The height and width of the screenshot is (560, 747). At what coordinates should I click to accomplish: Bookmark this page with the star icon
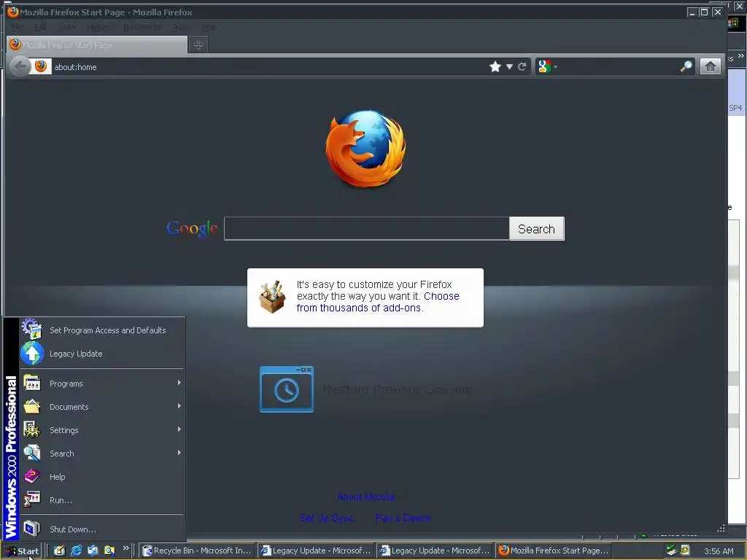(495, 66)
